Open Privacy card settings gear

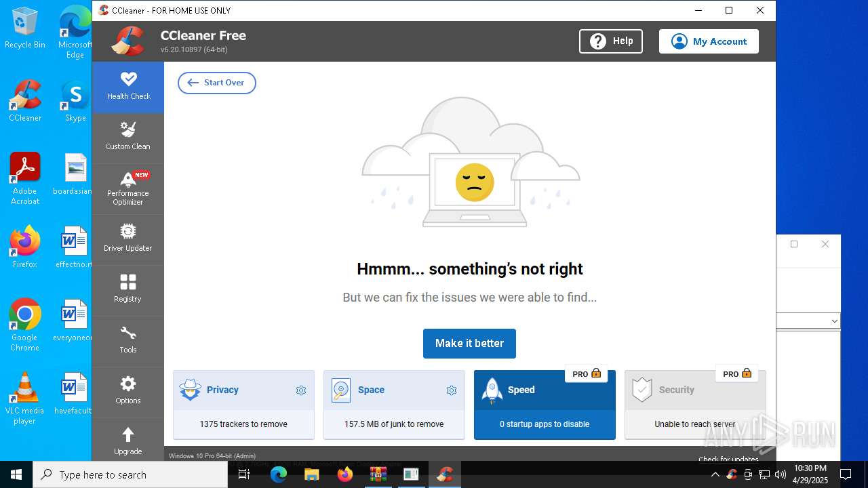pos(301,390)
